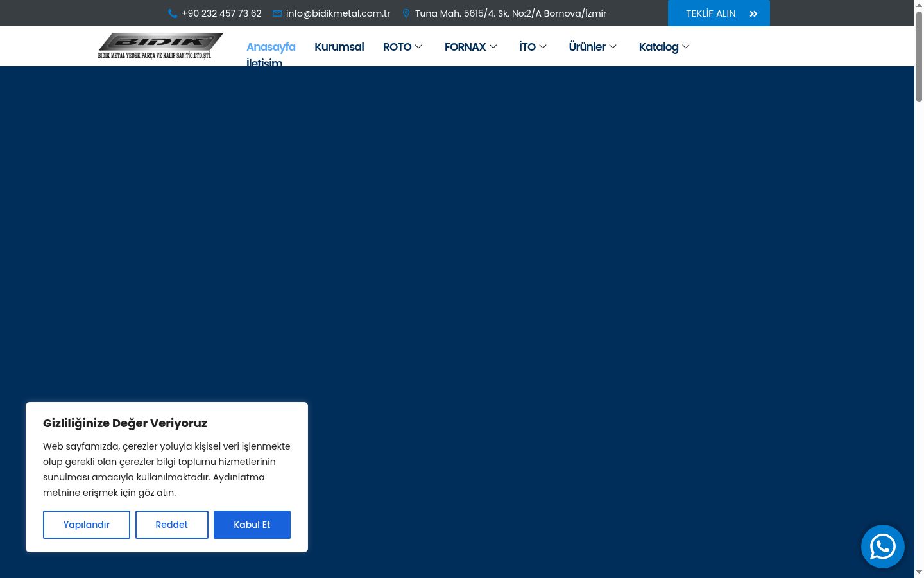Click Yapılandır in the cookie banner
The image size is (924, 578).
[x=87, y=525]
